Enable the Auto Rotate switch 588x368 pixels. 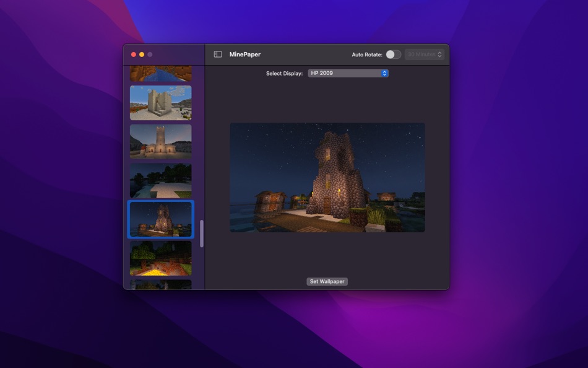coord(394,55)
